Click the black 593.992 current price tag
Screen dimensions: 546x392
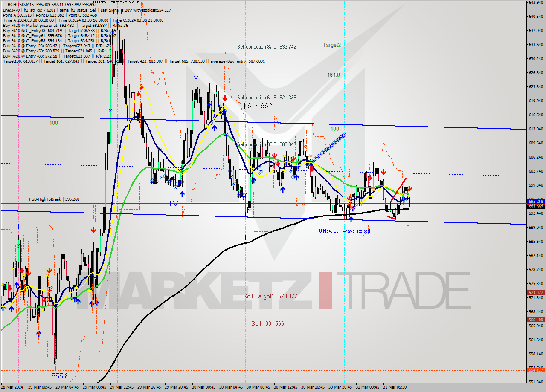click(x=536, y=207)
